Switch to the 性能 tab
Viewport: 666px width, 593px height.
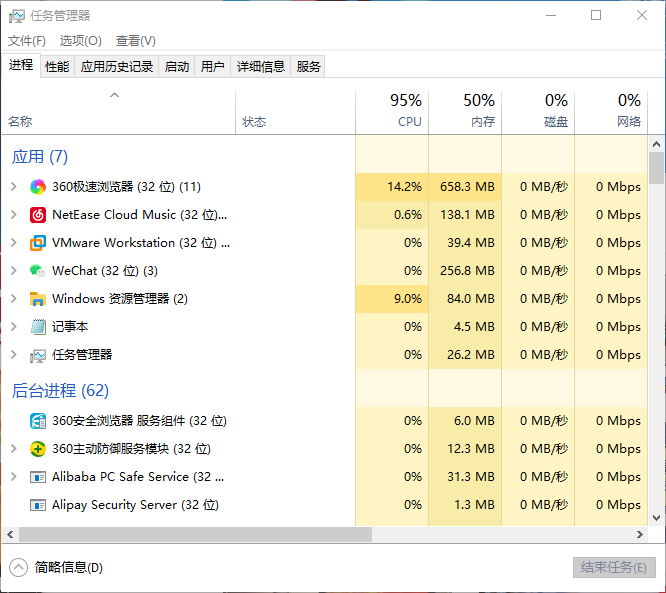[57, 67]
